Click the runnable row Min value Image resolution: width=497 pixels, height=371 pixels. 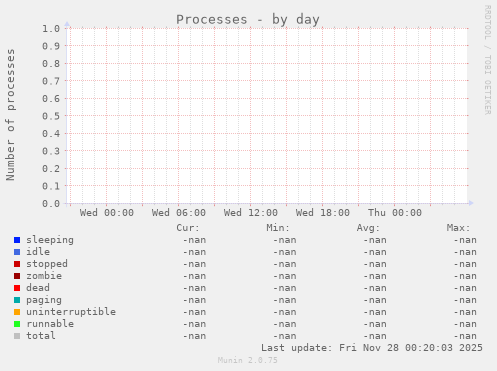point(285,324)
